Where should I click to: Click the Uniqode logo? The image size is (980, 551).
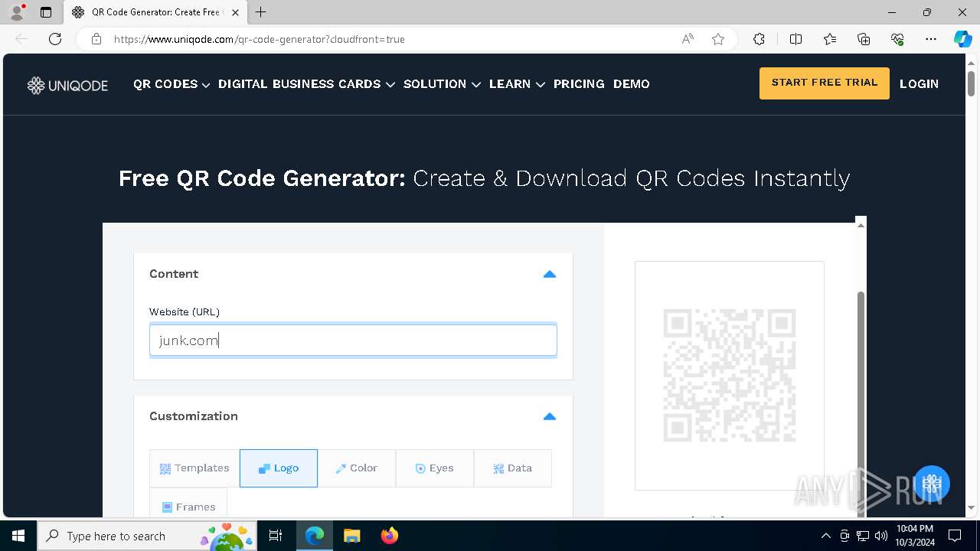tap(67, 85)
